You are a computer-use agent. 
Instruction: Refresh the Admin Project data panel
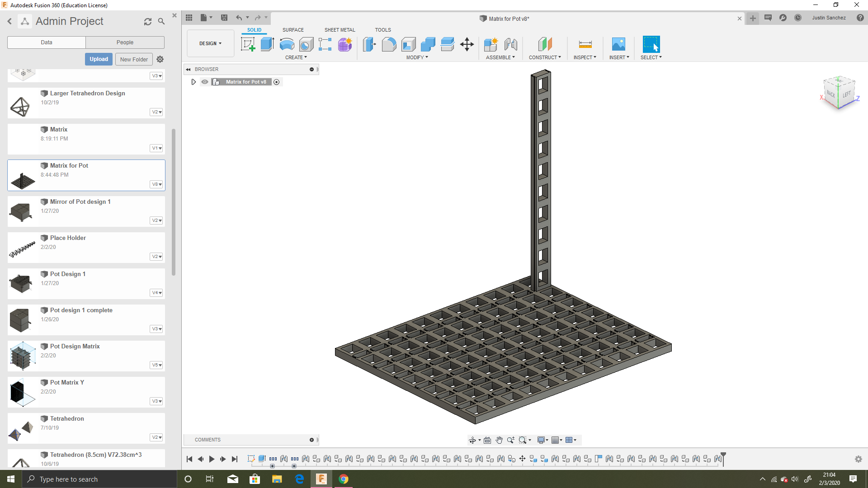click(148, 22)
